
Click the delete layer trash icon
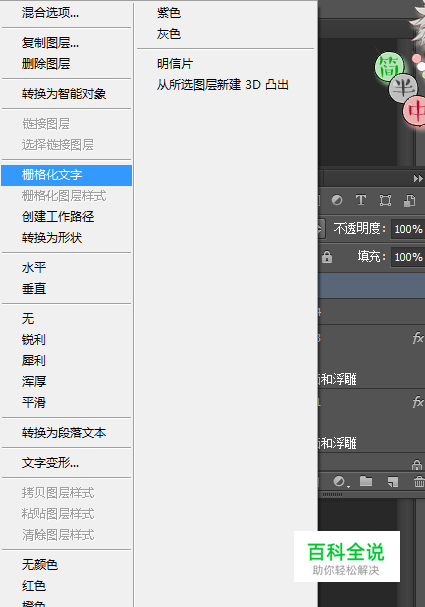pos(419,482)
